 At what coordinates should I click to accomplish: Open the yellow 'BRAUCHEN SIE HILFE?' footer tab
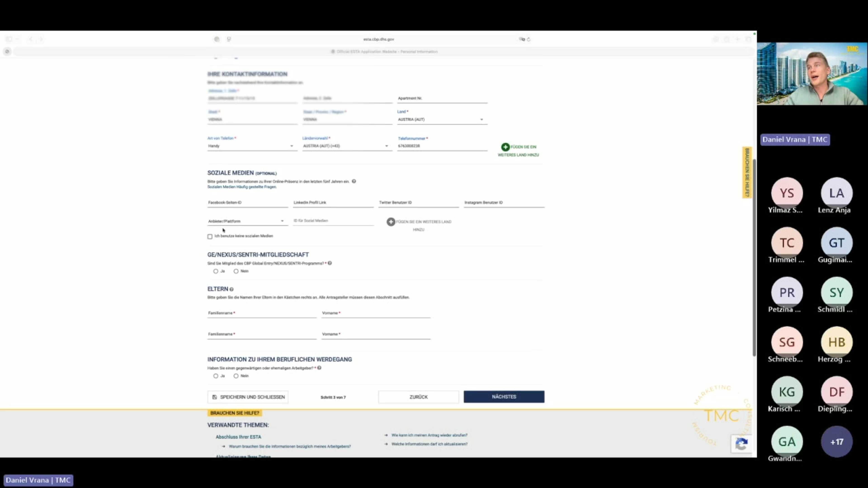[235, 413]
